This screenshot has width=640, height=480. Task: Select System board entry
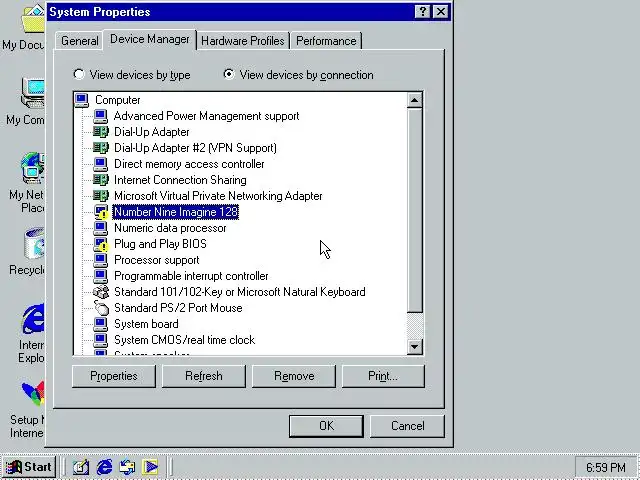click(146, 324)
